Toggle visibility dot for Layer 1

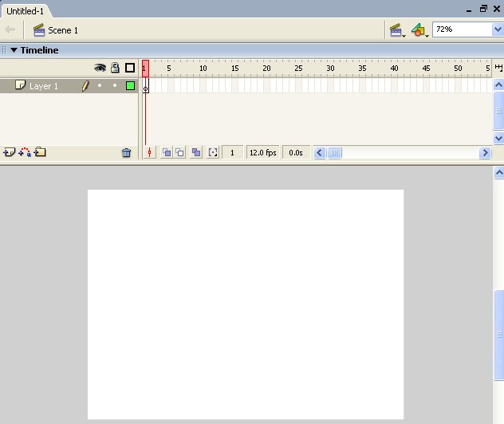coord(100,85)
